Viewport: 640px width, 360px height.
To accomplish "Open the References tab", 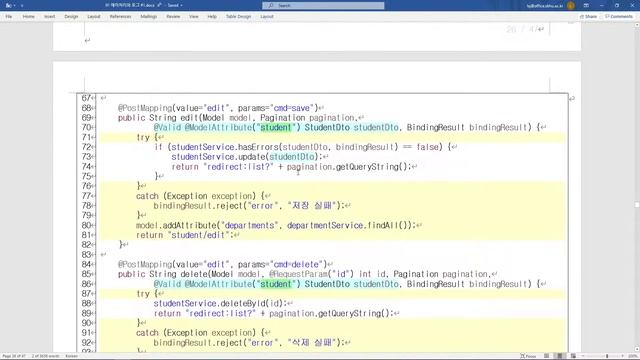I will 120,17.
